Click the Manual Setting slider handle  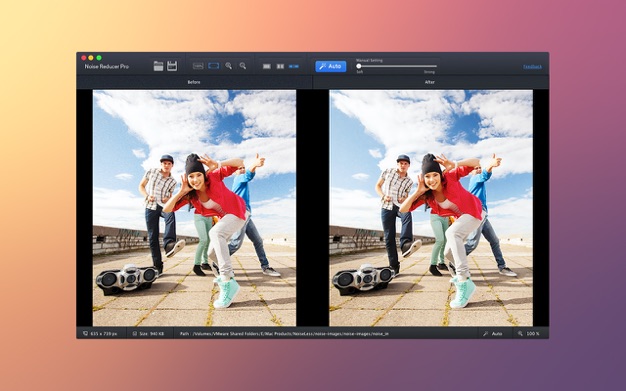tap(359, 66)
